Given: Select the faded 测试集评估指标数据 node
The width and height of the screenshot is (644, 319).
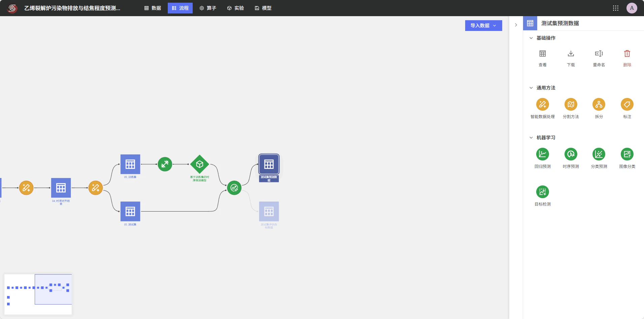Looking at the screenshot, I should [269, 211].
